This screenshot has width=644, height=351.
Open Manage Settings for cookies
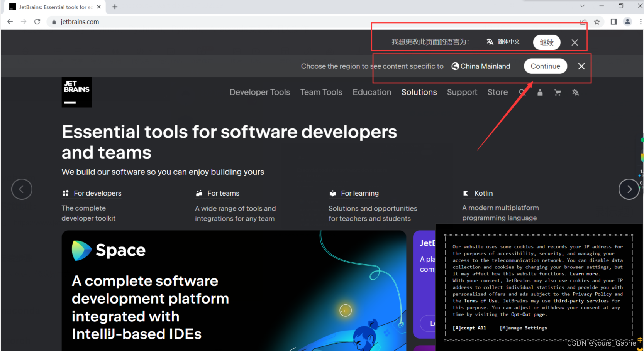(x=523, y=328)
